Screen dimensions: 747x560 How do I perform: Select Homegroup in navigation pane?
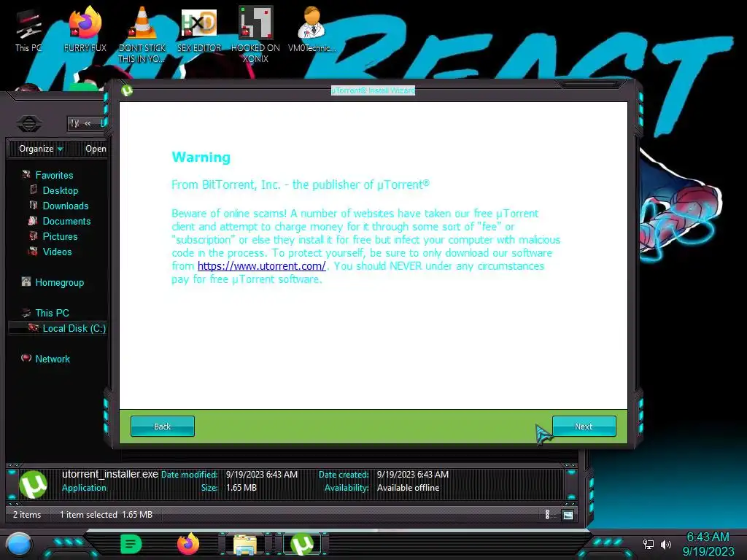pos(60,282)
